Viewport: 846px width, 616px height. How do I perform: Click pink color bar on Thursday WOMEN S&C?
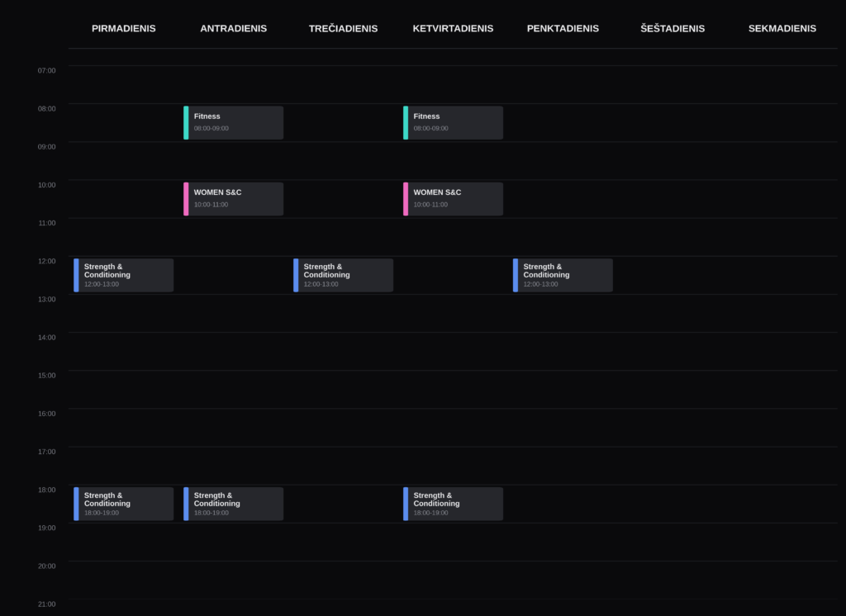point(406,199)
